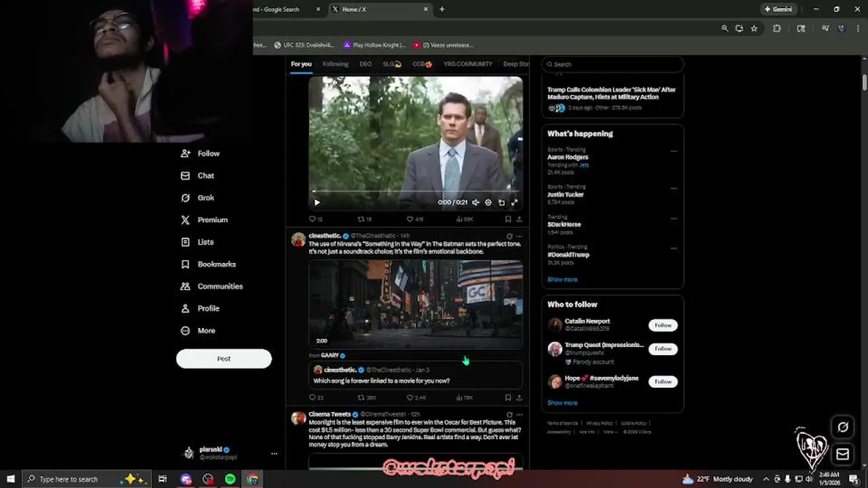The image size is (868, 488).
Task: Open a new Chrome tab
Action: (x=442, y=9)
